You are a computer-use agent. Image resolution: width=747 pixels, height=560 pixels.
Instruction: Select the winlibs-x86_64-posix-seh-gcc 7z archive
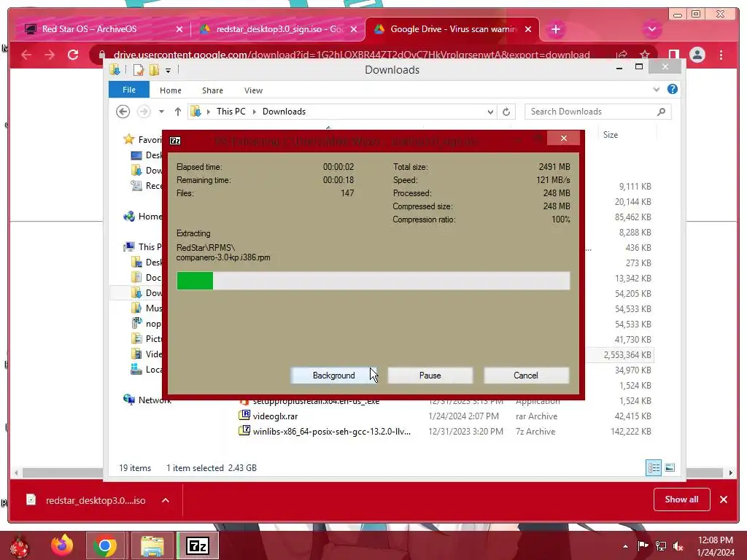pos(332,432)
